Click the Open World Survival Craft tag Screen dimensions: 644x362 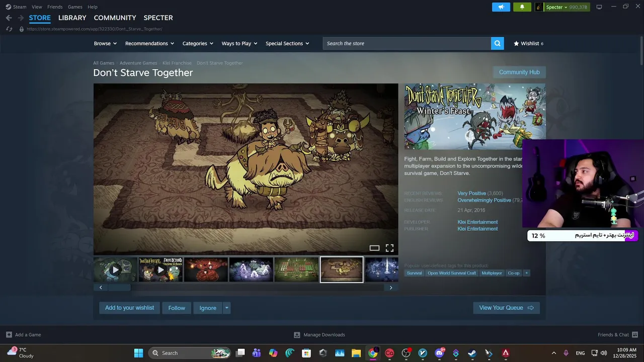pyautogui.click(x=452, y=273)
